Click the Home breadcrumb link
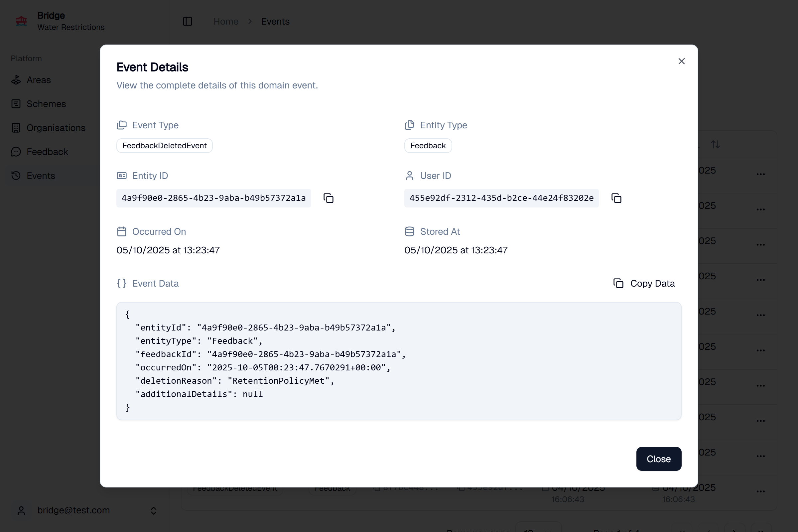This screenshot has height=532, width=798. point(226,21)
